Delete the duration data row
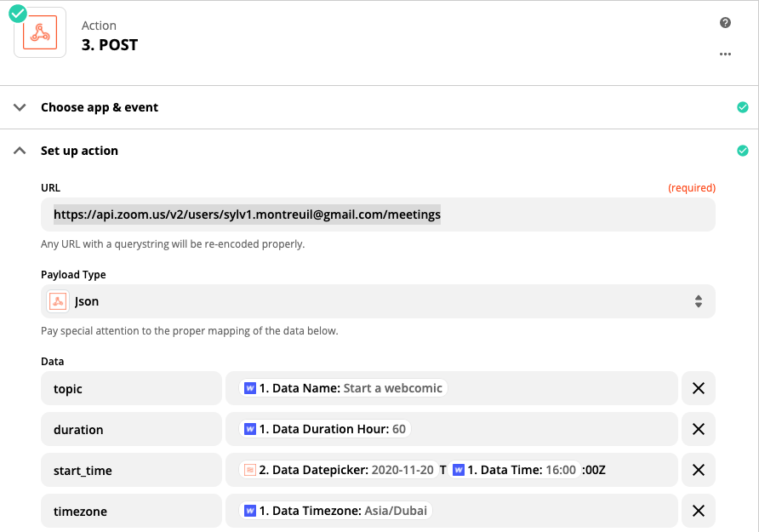Screen dimensions: 759x532 tap(698, 429)
